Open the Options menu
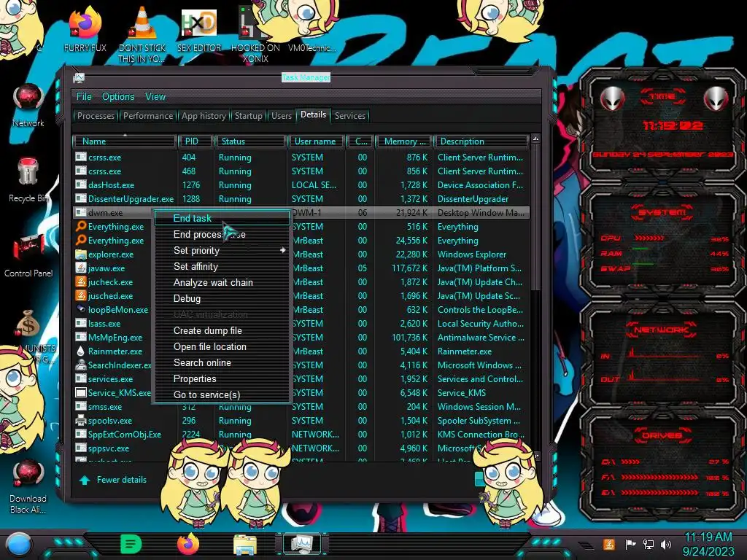Screen dimensions: 747x560 118,97
